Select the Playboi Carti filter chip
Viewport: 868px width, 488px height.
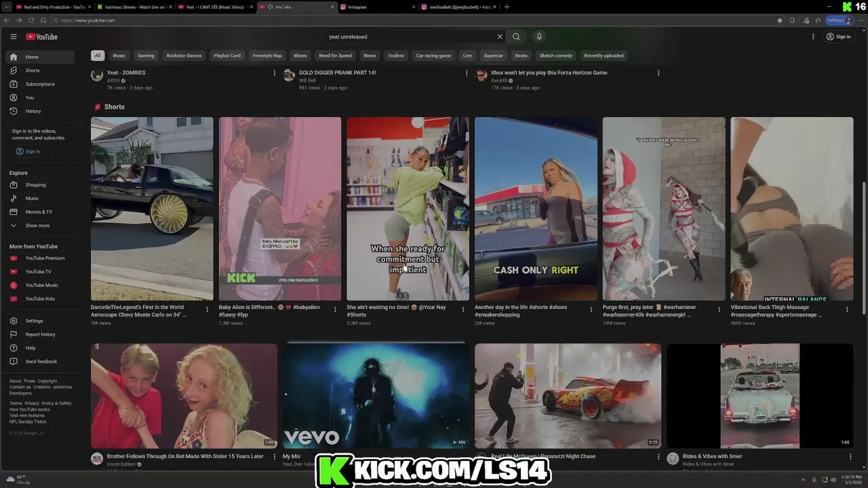coord(227,56)
